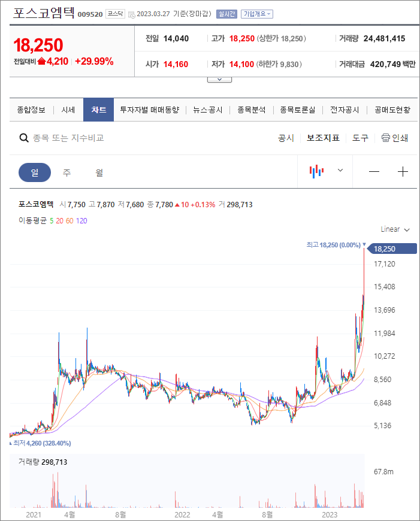Click the 거래량 24,481,415 value
Image resolution: width=420 pixels, height=521 pixels.
(384, 38)
